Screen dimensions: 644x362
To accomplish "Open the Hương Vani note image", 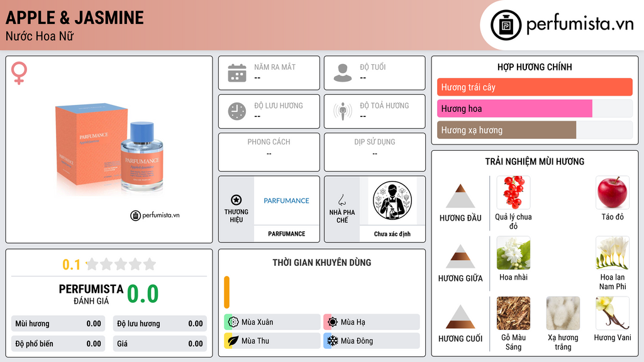I will pos(613,313).
